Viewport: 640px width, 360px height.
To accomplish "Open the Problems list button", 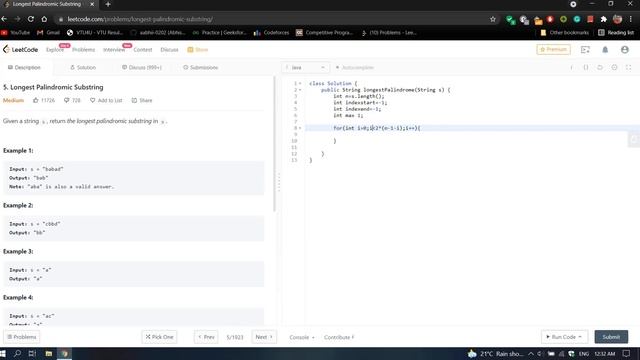I will click(22, 337).
